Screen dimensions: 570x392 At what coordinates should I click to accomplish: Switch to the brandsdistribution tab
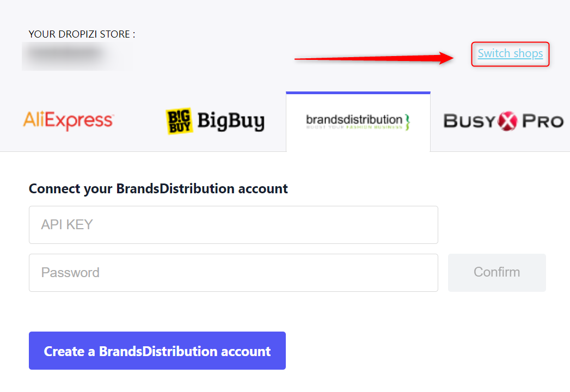tap(358, 122)
